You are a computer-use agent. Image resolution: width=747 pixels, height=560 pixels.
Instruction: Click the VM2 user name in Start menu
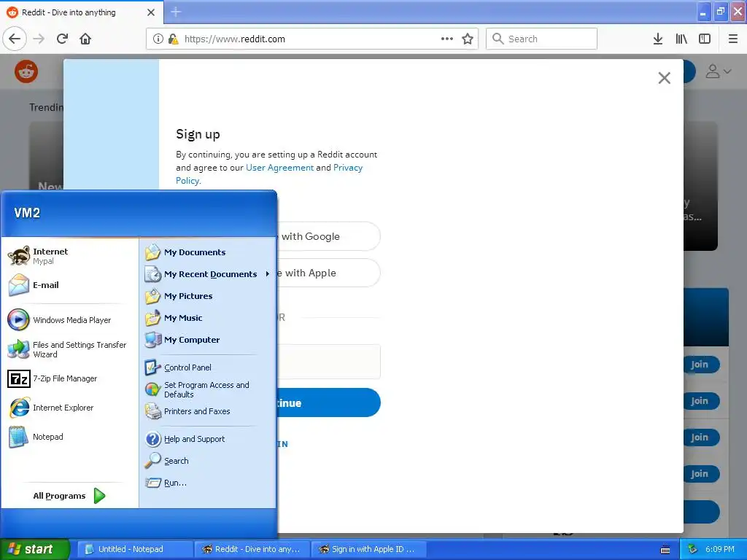[27, 213]
